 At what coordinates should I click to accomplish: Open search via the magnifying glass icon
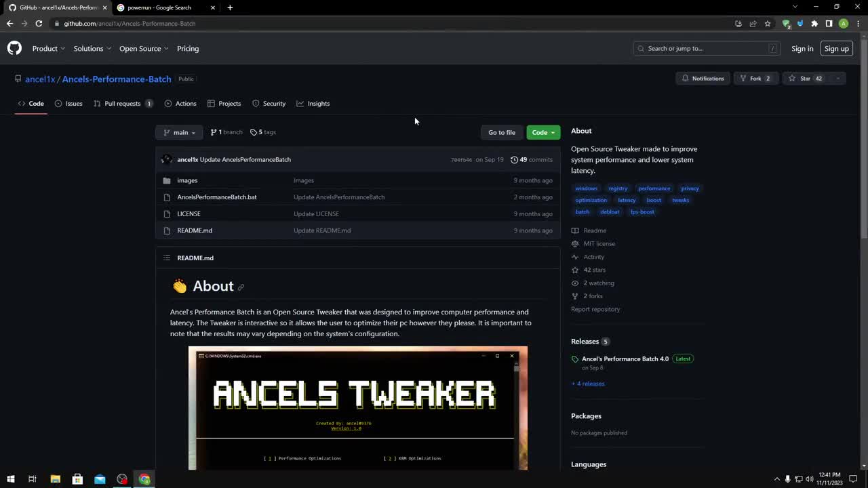[x=640, y=48]
